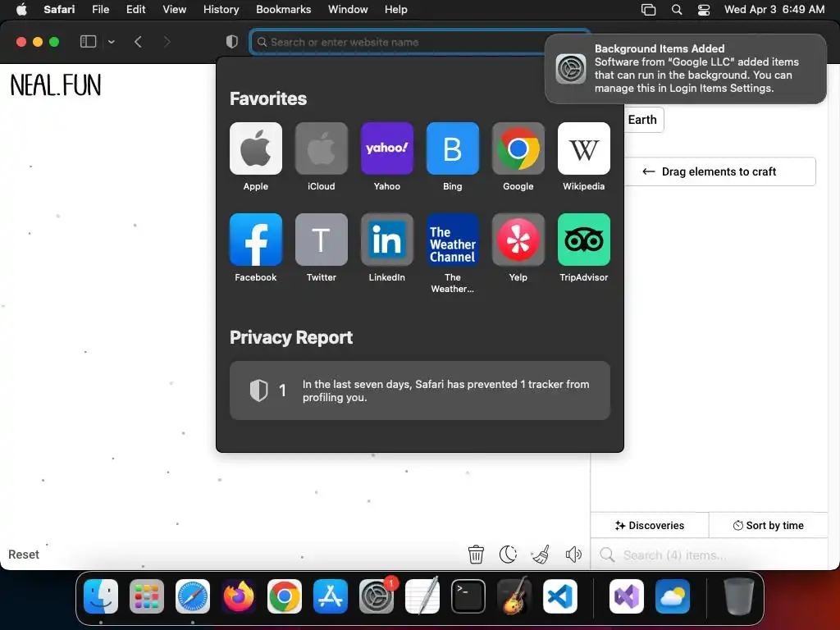Open Terminal from the Dock
This screenshot has width=840, height=630.
click(x=468, y=596)
